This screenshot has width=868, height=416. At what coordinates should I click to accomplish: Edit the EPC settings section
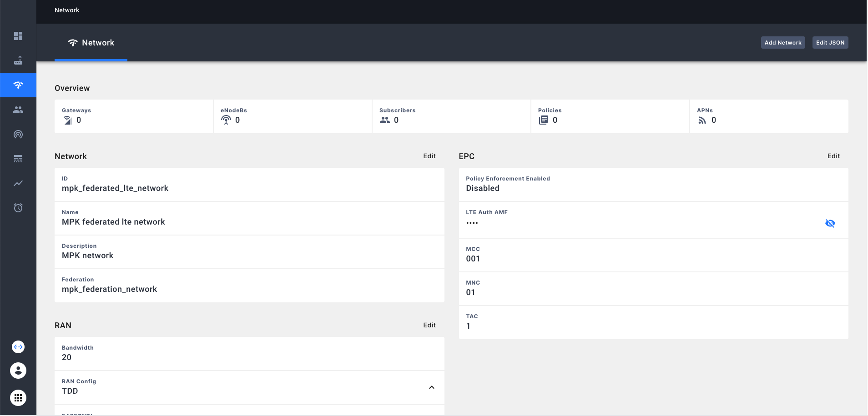point(833,156)
